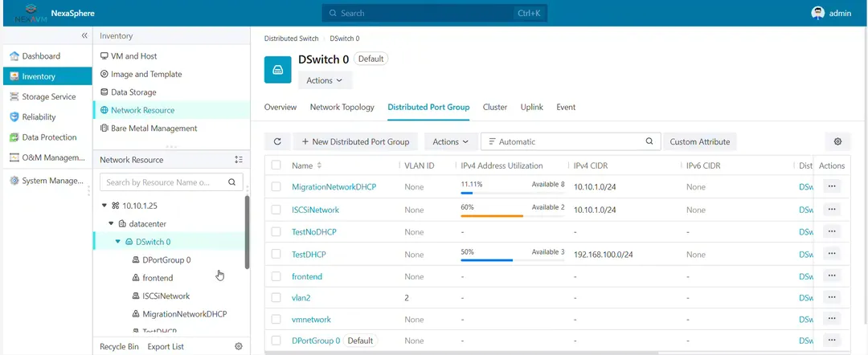The height and width of the screenshot is (355, 868).
Task: Click the NexaSphere logo
Action: pyautogui.click(x=30, y=14)
